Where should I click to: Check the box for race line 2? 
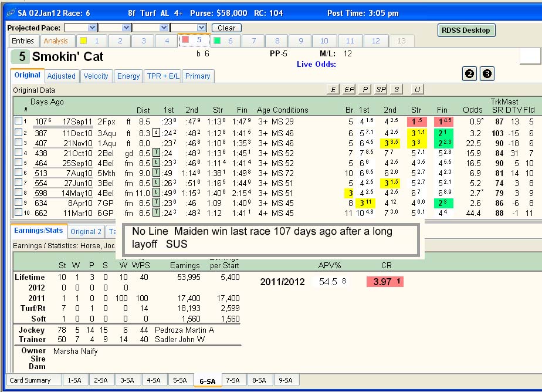point(18,132)
